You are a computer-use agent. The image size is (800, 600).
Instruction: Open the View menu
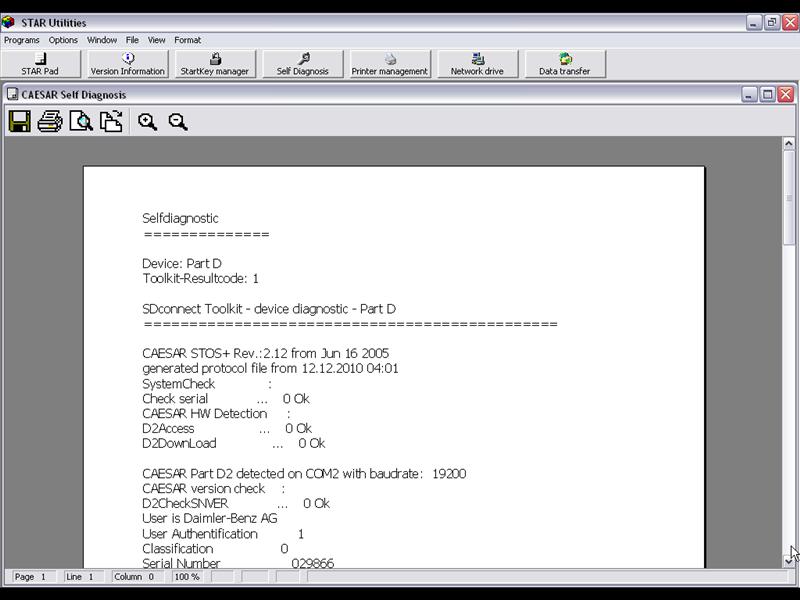click(157, 40)
